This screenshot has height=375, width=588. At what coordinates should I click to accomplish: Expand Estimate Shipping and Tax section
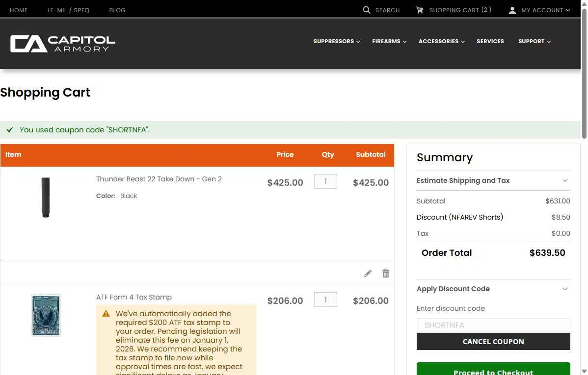[493, 180]
